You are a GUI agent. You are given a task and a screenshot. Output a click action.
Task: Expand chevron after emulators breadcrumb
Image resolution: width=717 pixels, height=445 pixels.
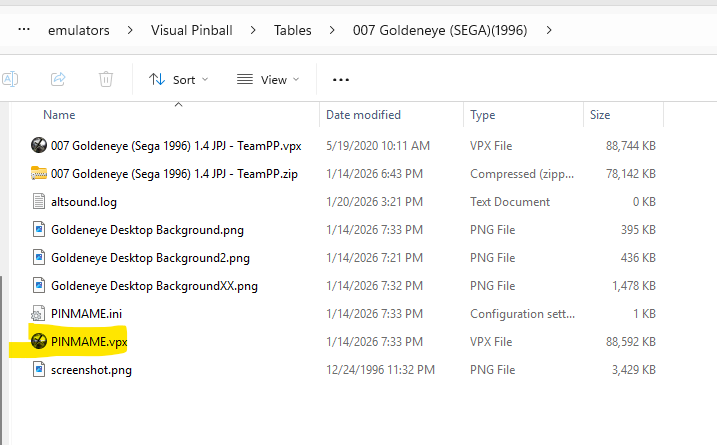[x=130, y=30]
